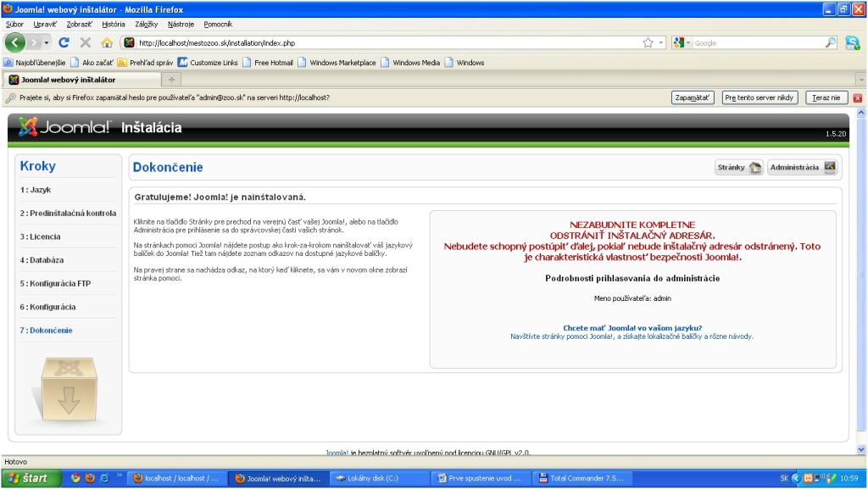Open address bar dropdown arrow

660,42
